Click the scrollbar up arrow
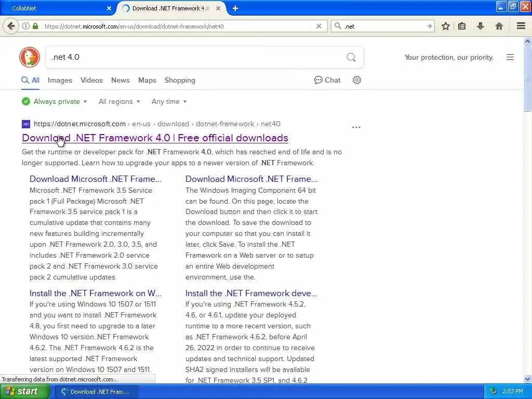The height and width of the screenshot is (399, 532). [528, 42]
